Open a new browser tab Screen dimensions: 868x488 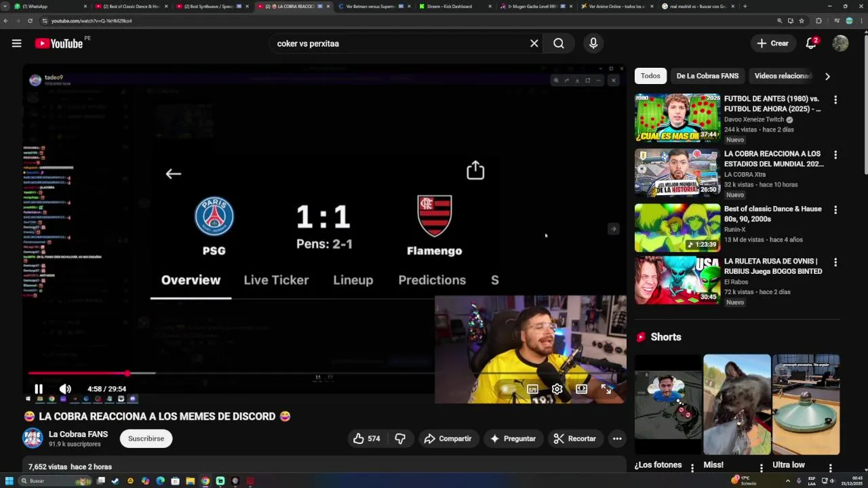[745, 6]
